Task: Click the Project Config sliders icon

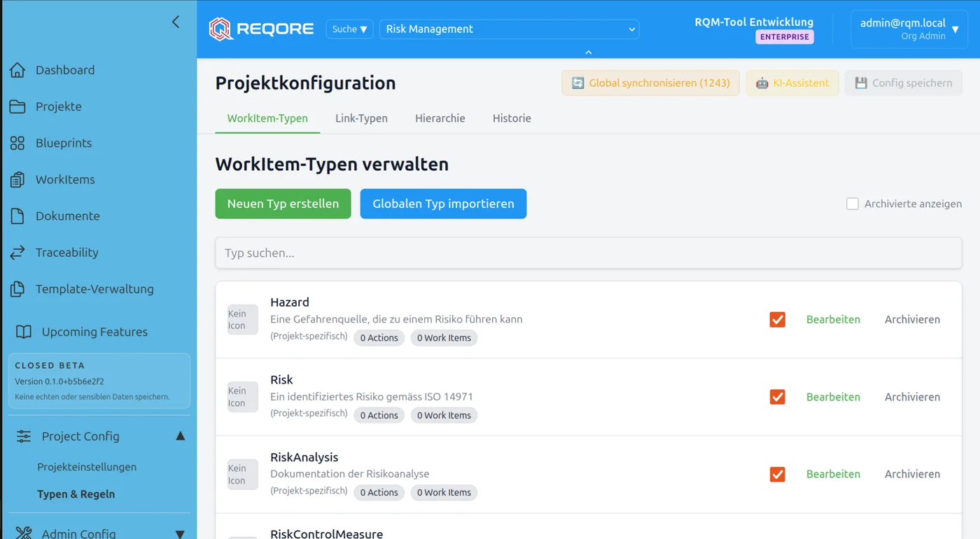Action: click(x=24, y=436)
